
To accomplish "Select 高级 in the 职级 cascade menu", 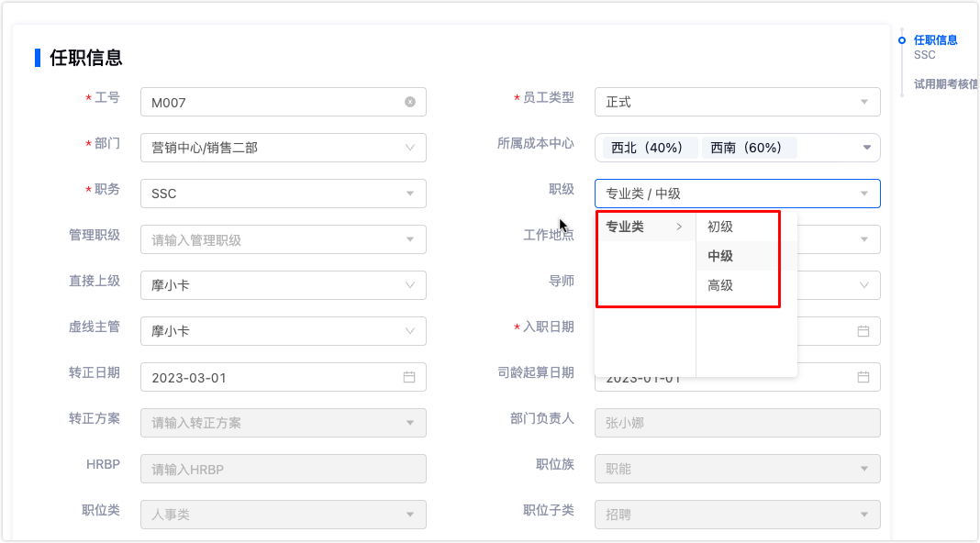I will click(720, 285).
